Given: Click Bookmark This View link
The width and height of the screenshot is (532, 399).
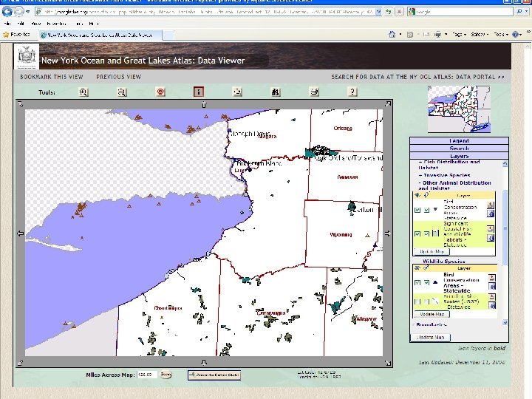Looking at the screenshot, I should tap(52, 77).
